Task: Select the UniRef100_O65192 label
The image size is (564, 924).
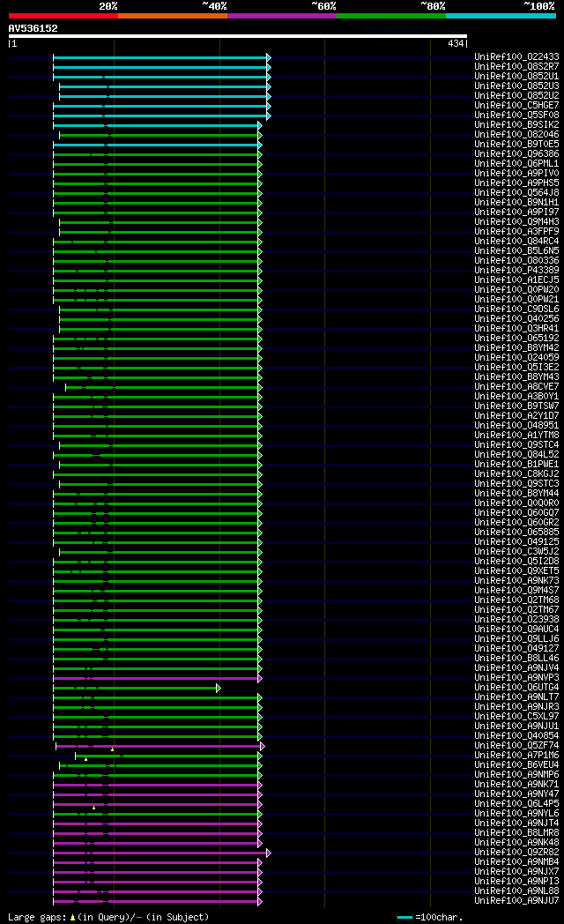Action: click(516, 339)
